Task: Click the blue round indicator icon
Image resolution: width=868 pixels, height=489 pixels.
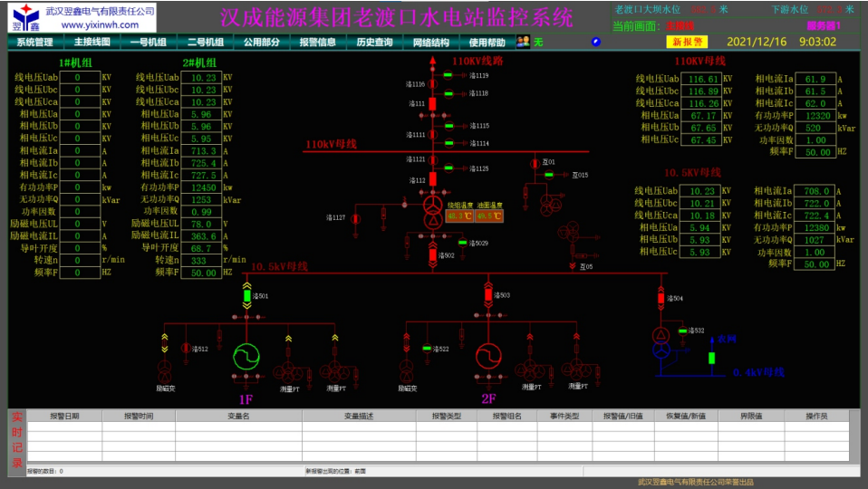Action: pos(596,42)
